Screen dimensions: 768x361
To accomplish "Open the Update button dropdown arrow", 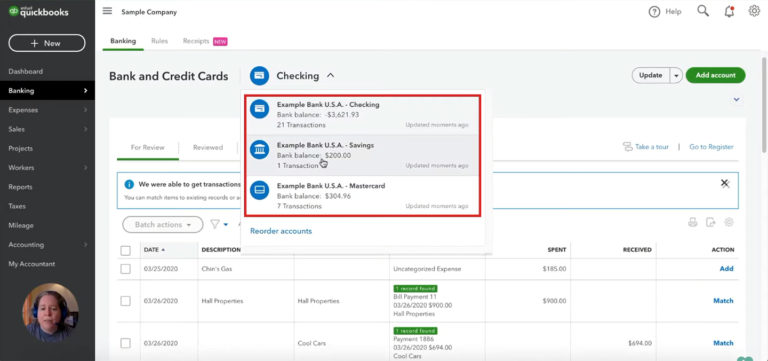I will point(676,76).
